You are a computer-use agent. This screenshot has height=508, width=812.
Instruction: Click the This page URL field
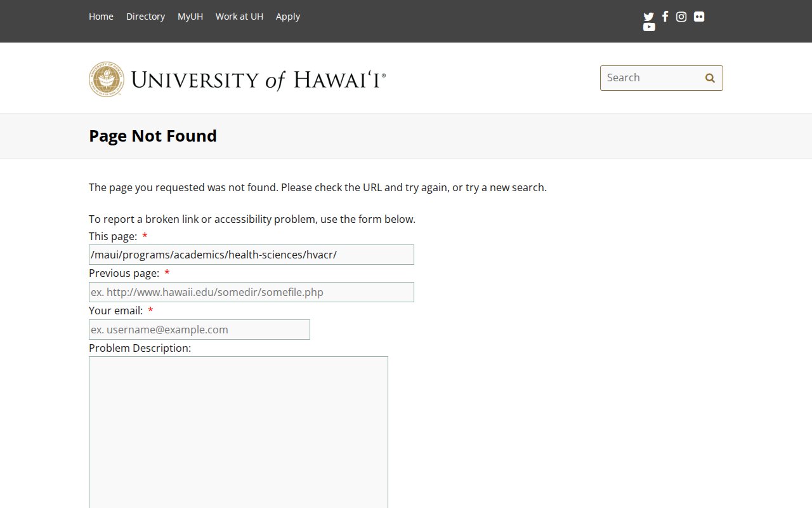tap(251, 255)
